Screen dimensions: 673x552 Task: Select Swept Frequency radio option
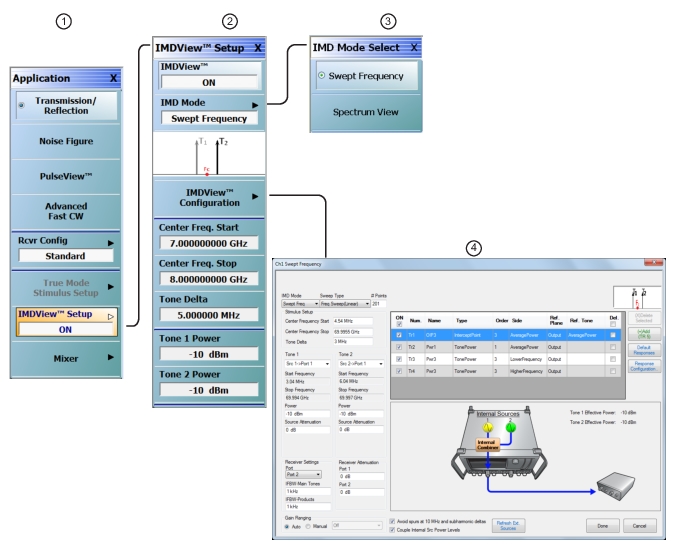pyautogui.click(x=367, y=76)
